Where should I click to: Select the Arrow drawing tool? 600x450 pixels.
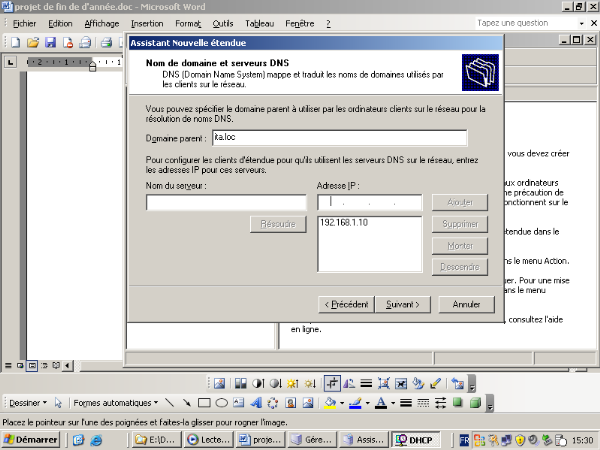(186, 403)
